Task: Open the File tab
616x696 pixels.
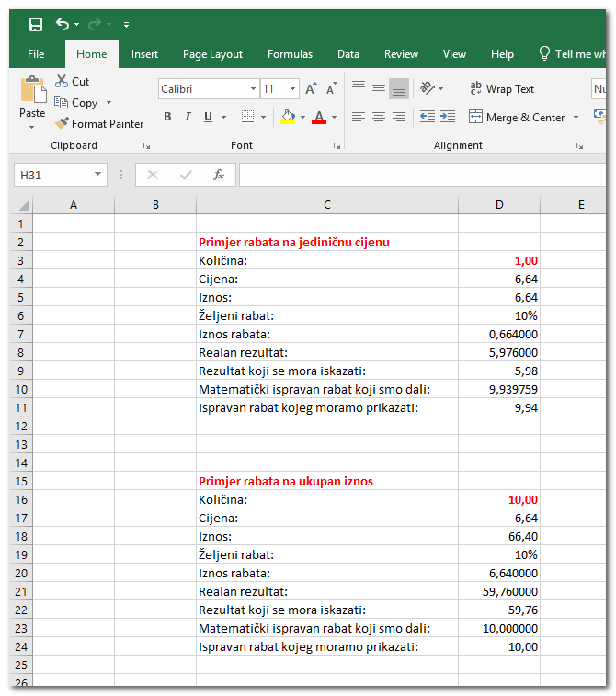Action: (36, 54)
